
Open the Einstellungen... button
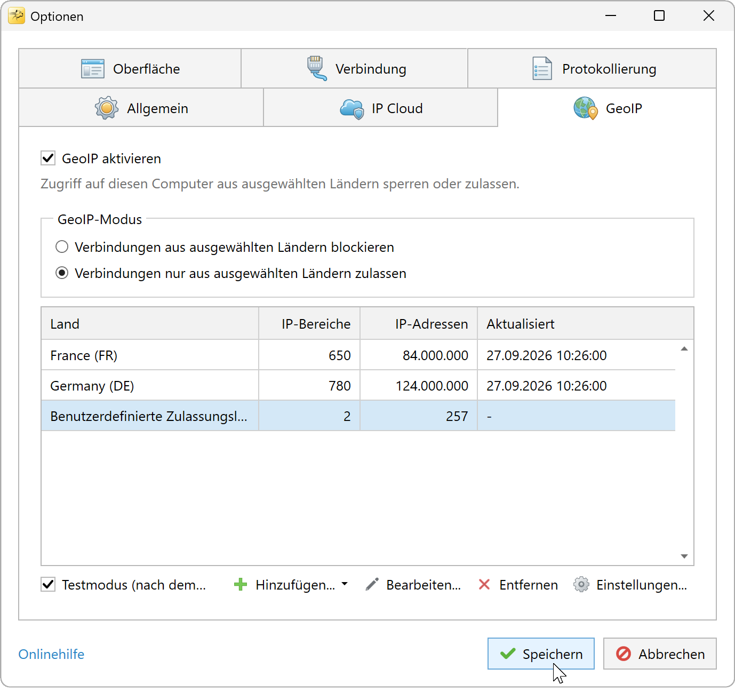630,585
